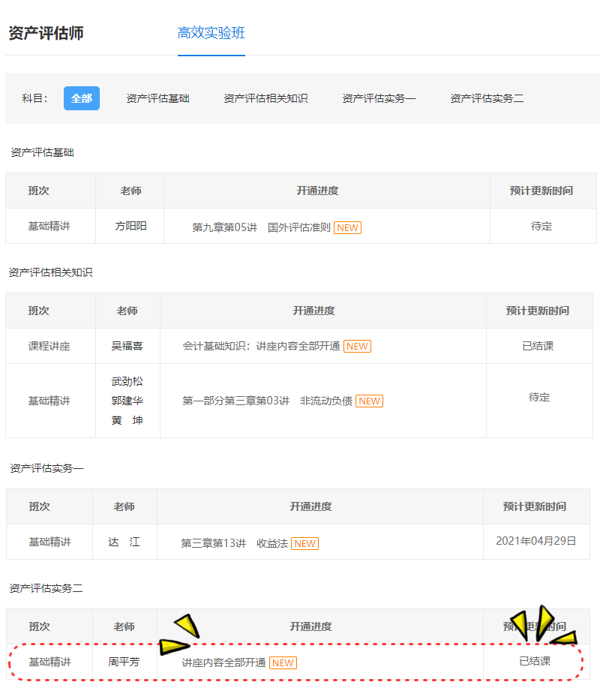600x700 pixels.
Task: Filter by 资产评估实务一 subject
Action: pyautogui.click(x=379, y=98)
